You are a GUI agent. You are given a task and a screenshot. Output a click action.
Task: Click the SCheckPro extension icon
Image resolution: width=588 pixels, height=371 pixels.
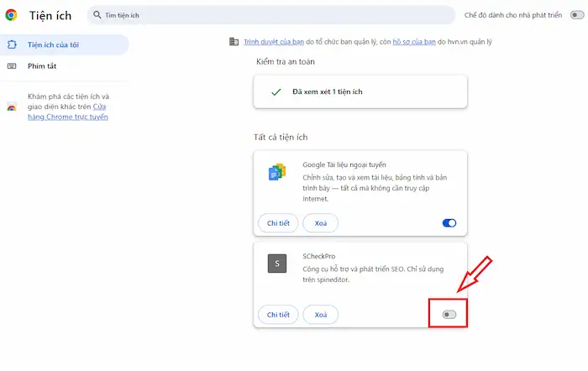pyautogui.click(x=276, y=264)
